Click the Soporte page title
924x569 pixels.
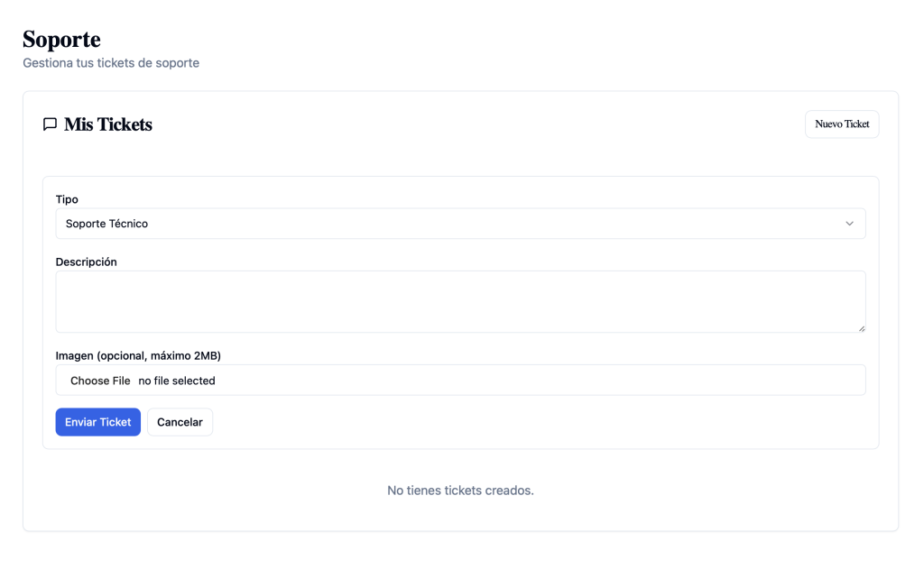(62, 40)
